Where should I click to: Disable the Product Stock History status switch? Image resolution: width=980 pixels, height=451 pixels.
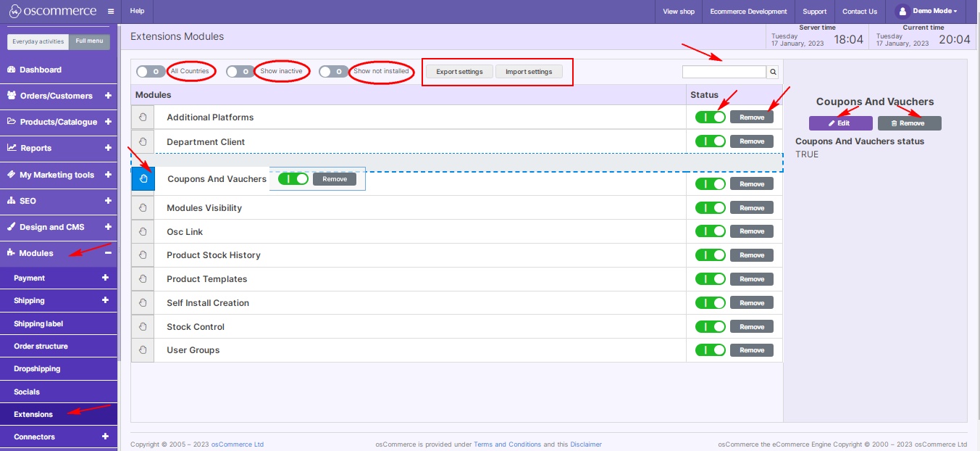(710, 255)
